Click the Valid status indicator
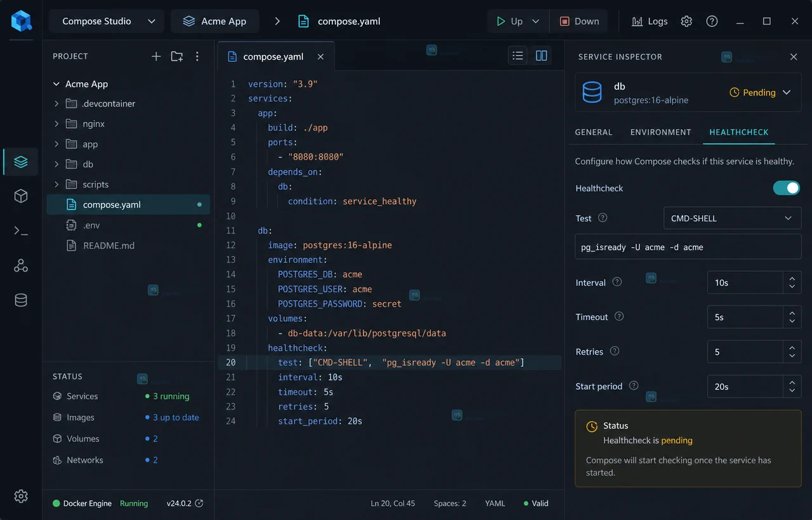Screen dimensions: 812x520 (x=536, y=503)
